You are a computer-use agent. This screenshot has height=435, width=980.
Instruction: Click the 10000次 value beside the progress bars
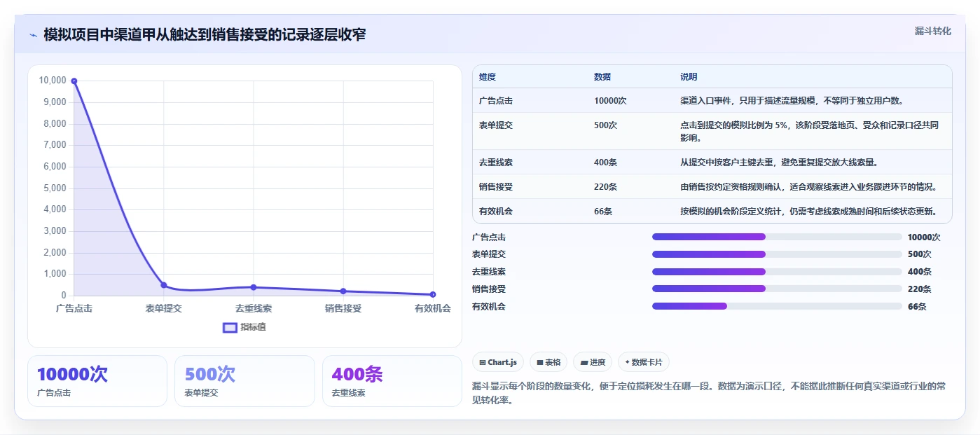pyautogui.click(x=924, y=237)
